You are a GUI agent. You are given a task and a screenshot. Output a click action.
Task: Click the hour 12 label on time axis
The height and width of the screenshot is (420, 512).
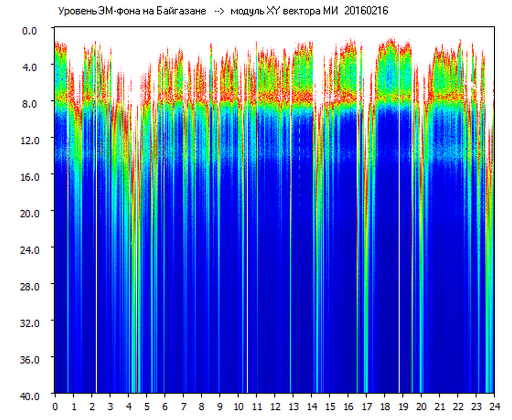(x=275, y=406)
